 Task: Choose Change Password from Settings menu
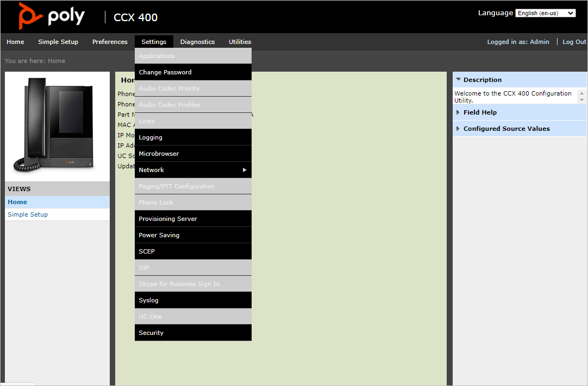tap(193, 72)
